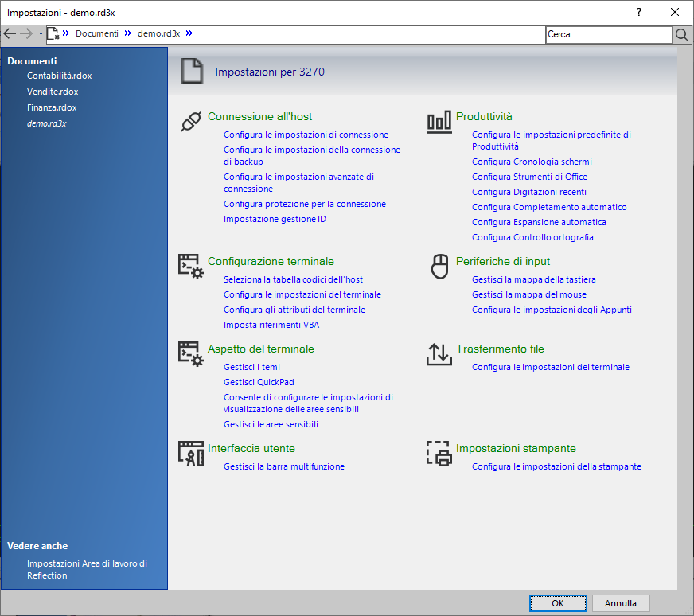Click into the Cerca search field

tap(608, 34)
